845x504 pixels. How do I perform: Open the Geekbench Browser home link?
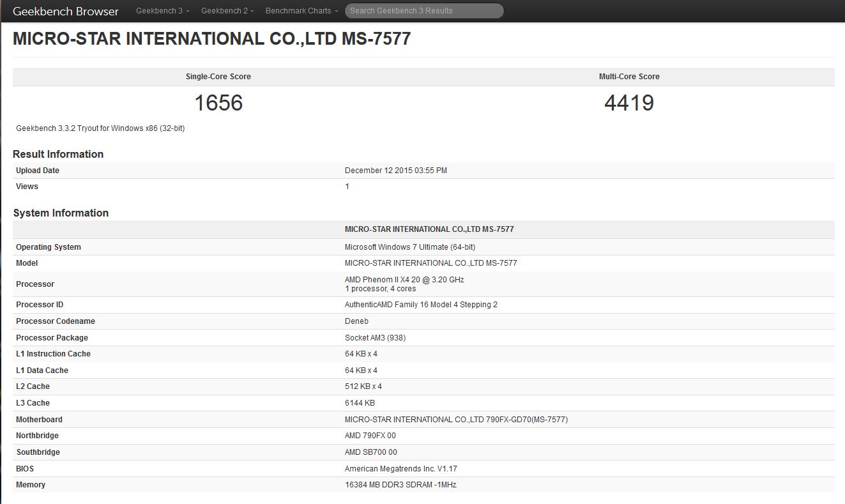tap(66, 11)
